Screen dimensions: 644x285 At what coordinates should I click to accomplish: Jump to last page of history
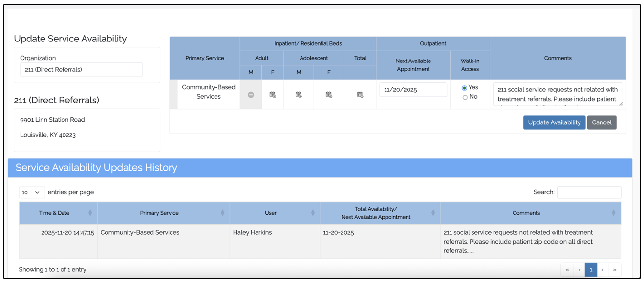[615, 269]
